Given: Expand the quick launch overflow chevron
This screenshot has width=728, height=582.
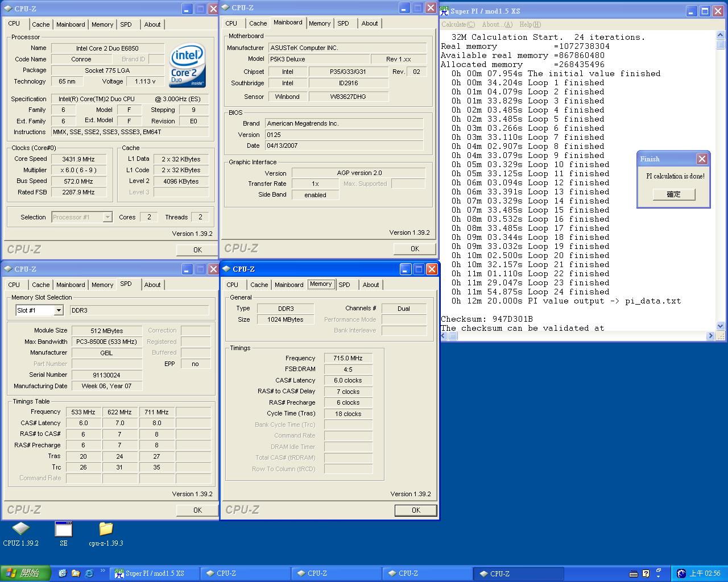Looking at the screenshot, I should [102, 571].
